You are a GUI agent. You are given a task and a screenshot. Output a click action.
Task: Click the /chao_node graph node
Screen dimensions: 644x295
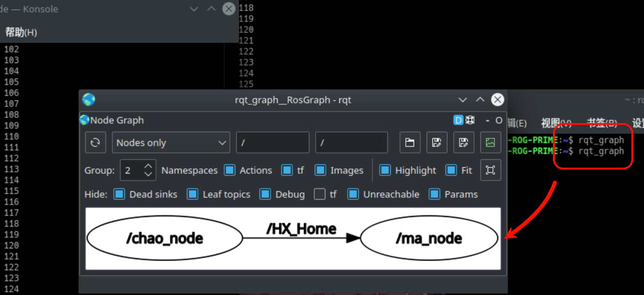click(165, 238)
